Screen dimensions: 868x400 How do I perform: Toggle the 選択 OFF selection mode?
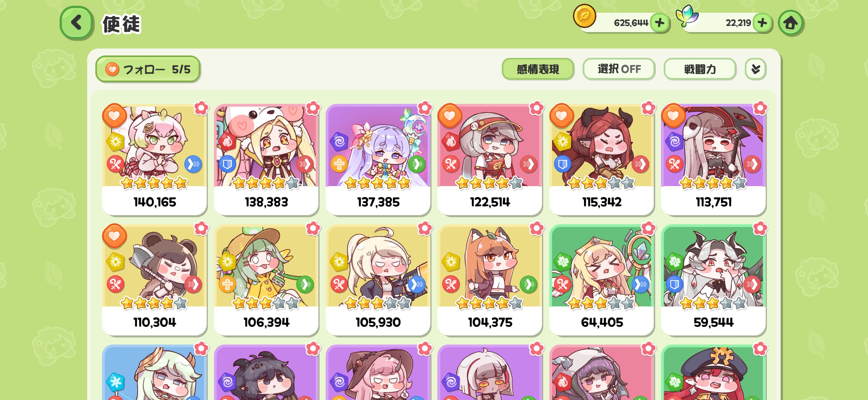[619, 69]
